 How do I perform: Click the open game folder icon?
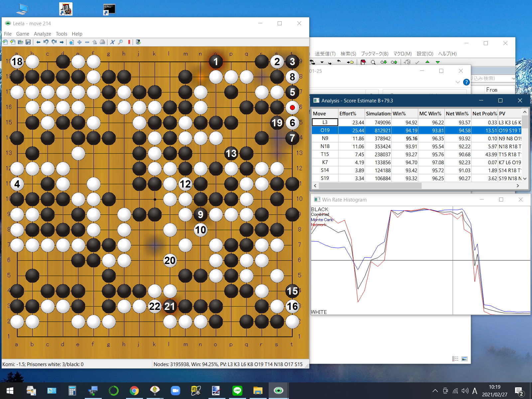coord(20,42)
